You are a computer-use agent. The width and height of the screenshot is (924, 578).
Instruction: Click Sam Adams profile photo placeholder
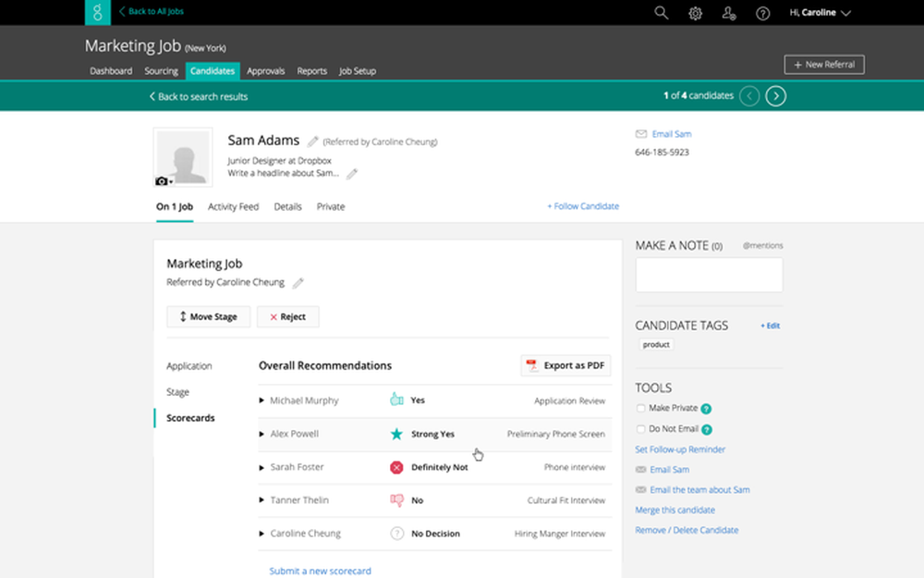click(183, 157)
